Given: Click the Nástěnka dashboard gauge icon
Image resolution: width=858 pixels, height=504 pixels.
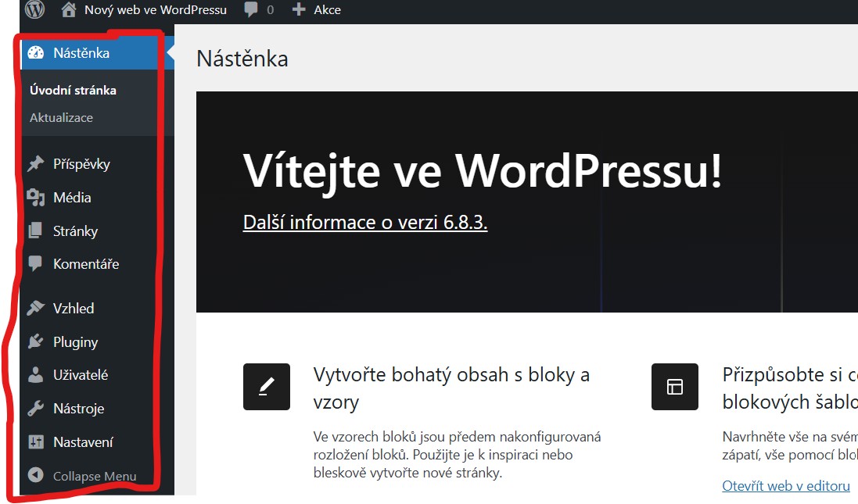Looking at the screenshot, I should click(36, 53).
